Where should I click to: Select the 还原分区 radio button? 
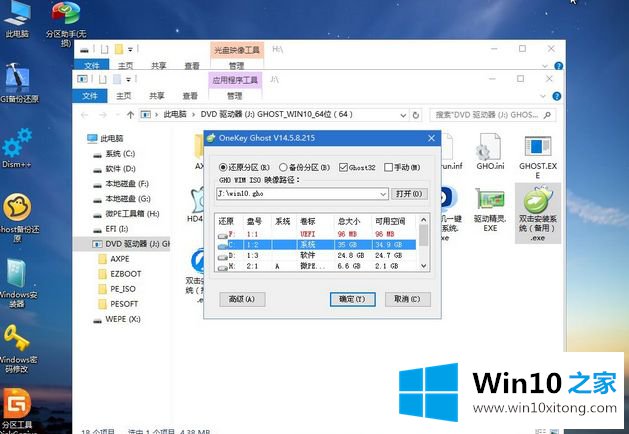(244, 167)
